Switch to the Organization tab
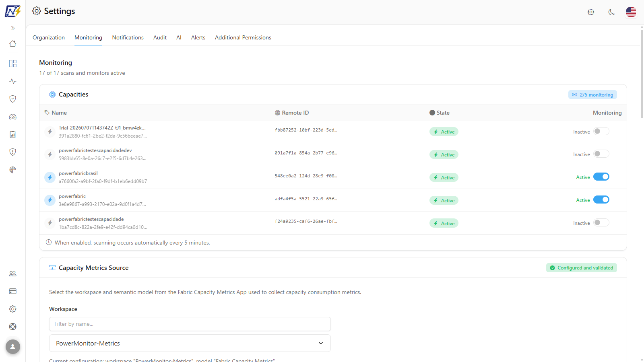The width and height of the screenshot is (644, 362). (49, 37)
